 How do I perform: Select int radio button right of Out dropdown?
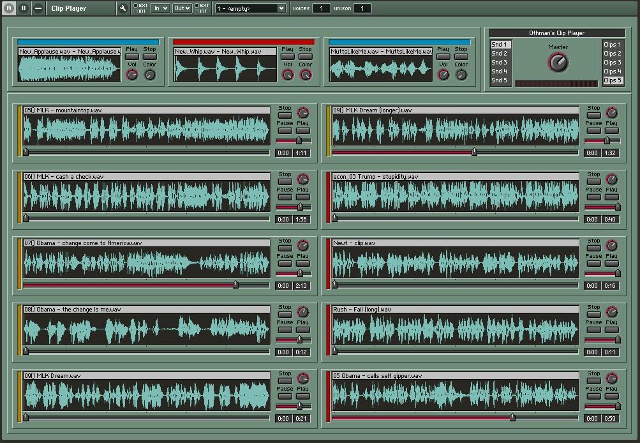click(196, 11)
